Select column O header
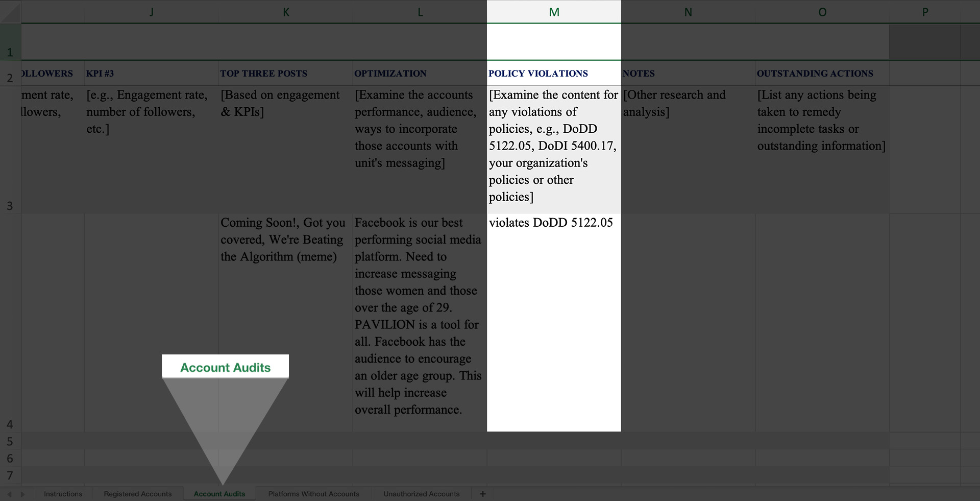This screenshot has height=501, width=980. pos(822,12)
